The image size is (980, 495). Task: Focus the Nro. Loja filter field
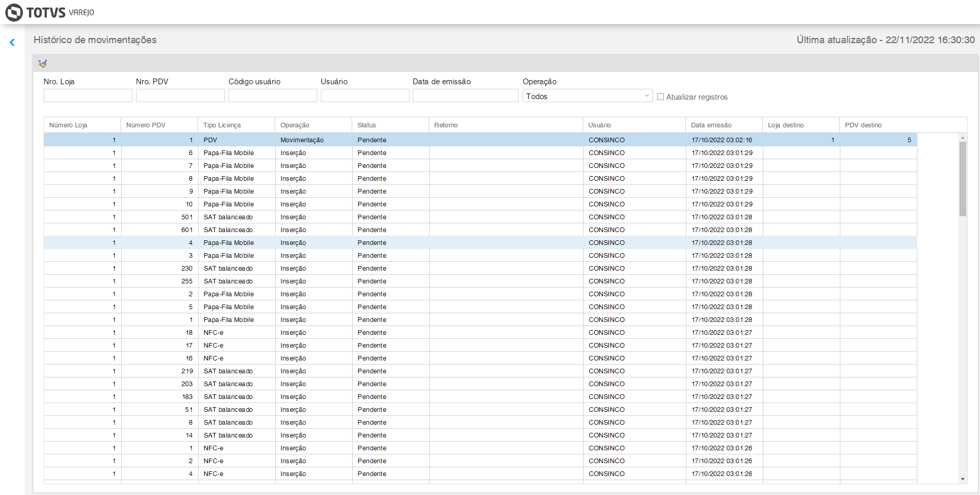coord(88,96)
